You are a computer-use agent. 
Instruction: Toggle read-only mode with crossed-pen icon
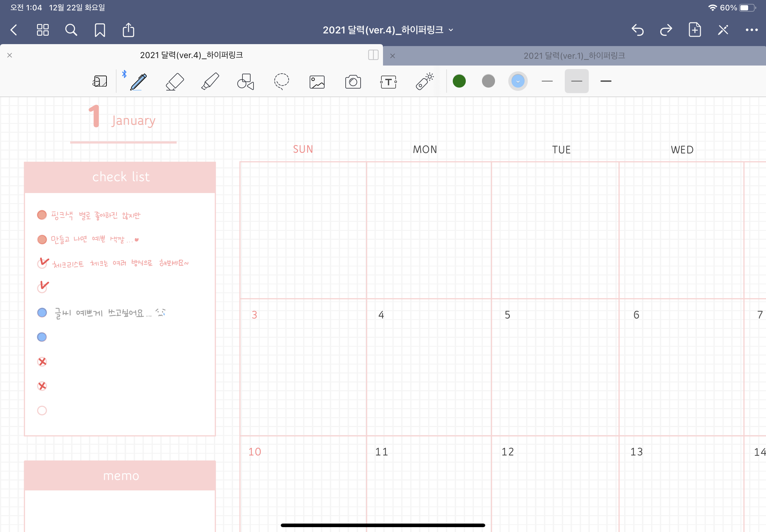723,30
